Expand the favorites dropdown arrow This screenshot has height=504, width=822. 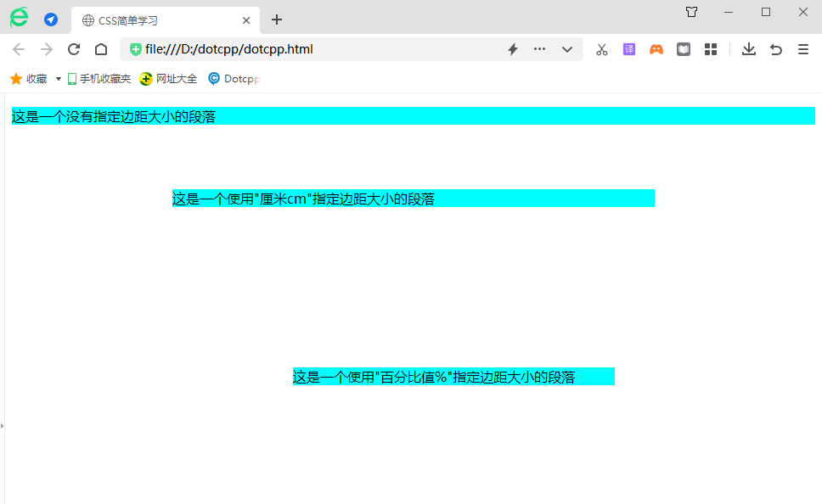[x=59, y=79]
